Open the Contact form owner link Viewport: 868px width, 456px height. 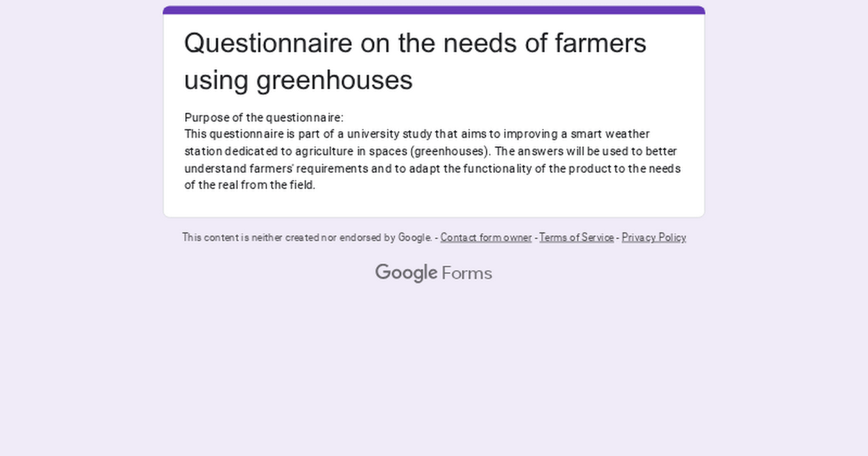[x=486, y=237]
